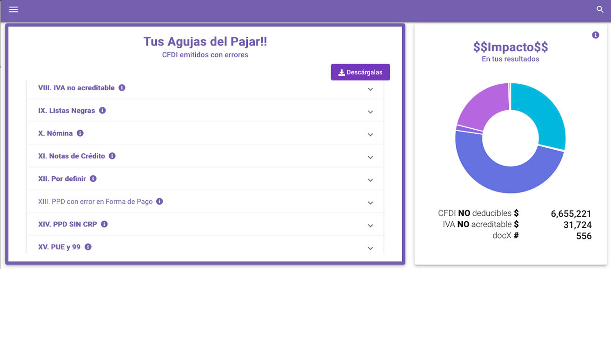Screen dimensions: 611x364
Task: Show info for XIV. PPD SIN CRP
Action: (104, 224)
